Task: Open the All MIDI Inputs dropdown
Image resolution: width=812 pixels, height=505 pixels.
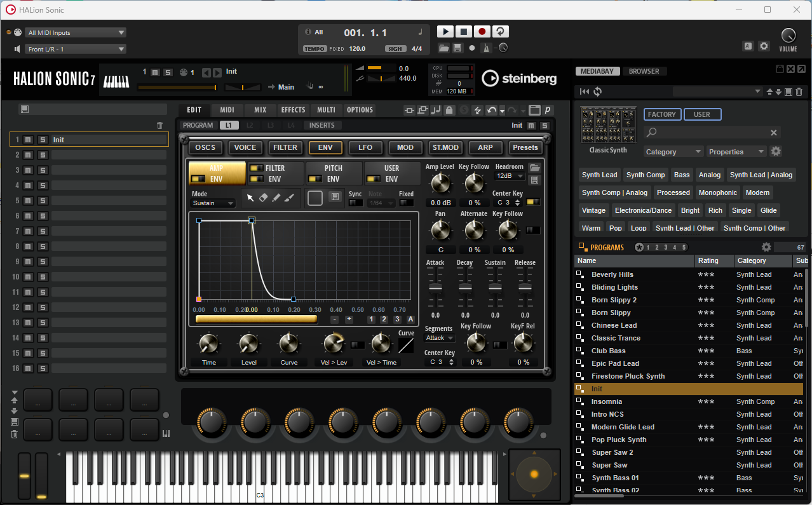Action: [76, 32]
